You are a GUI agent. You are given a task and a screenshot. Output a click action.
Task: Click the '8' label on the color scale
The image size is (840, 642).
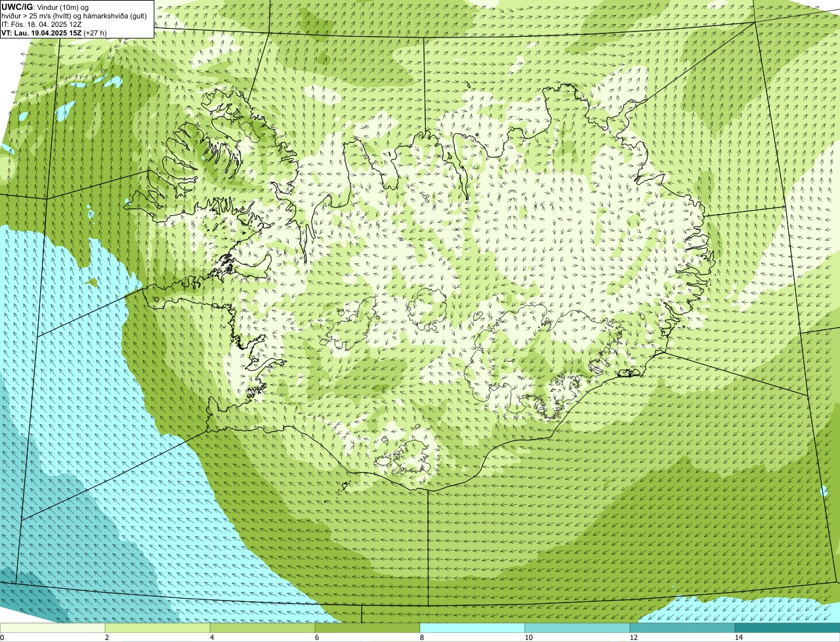(x=422, y=637)
